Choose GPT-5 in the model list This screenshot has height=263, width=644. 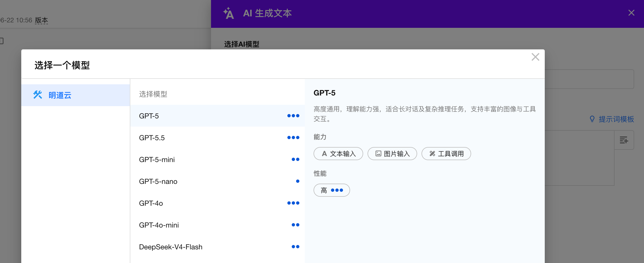pyautogui.click(x=217, y=116)
